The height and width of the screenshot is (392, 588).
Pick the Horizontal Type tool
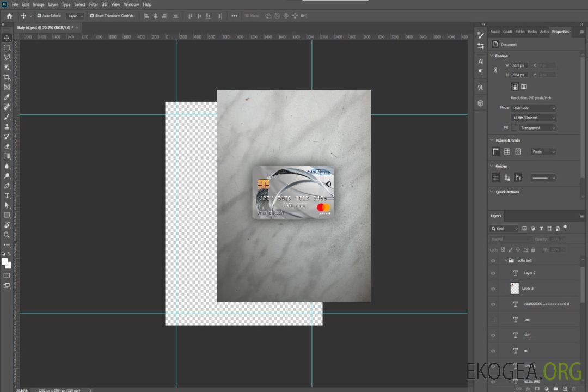[7, 195]
